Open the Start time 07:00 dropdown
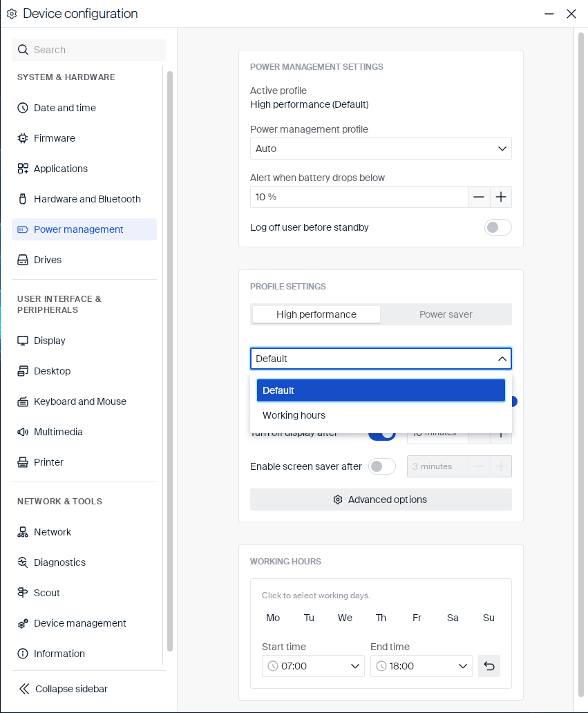588x713 pixels. click(313, 666)
